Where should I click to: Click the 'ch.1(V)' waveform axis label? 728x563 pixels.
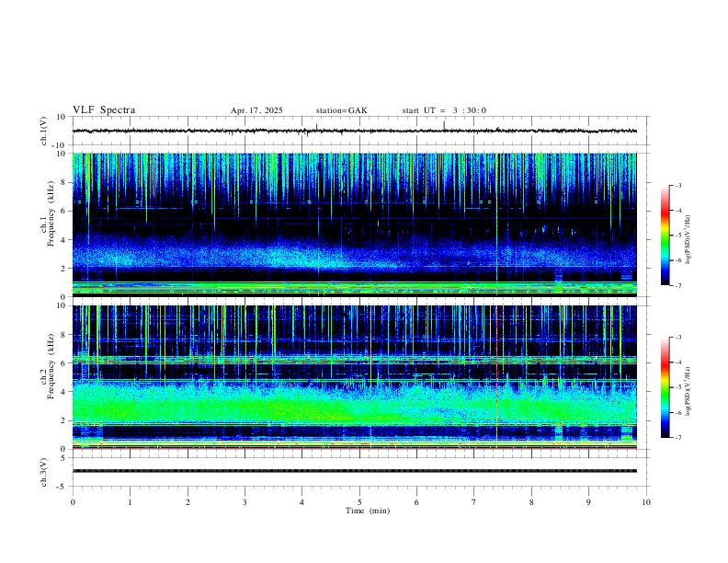[x=44, y=131]
